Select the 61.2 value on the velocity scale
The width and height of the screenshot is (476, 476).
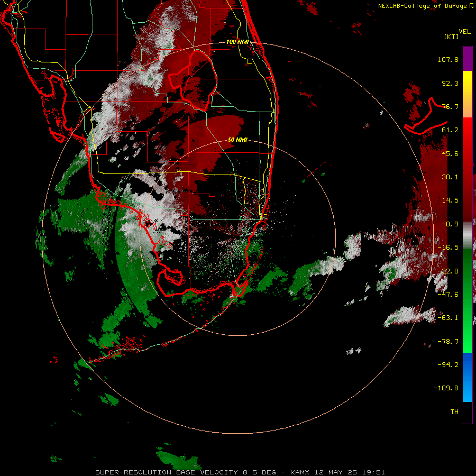[x=450, y=130]
